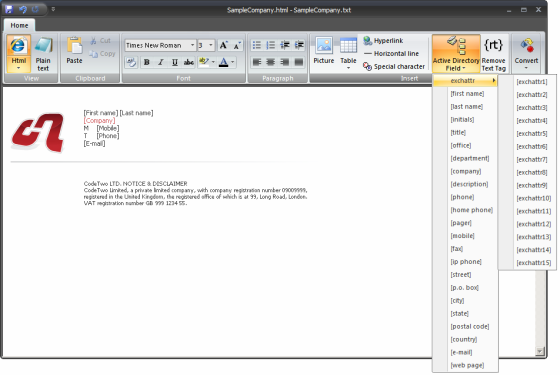
Task: Select [exchattr5] in the submenu
Action: [532, 134]
